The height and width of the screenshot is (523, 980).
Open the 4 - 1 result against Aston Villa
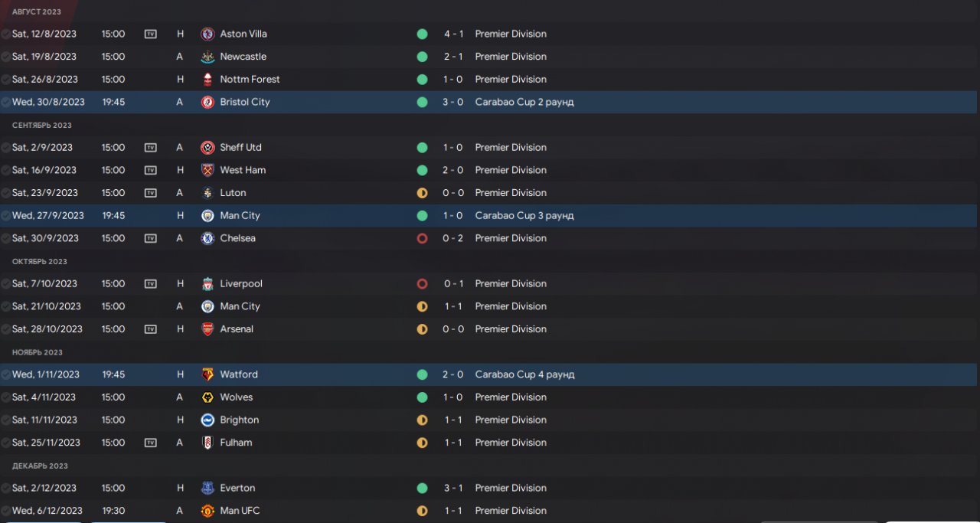(x=452, y=34)
